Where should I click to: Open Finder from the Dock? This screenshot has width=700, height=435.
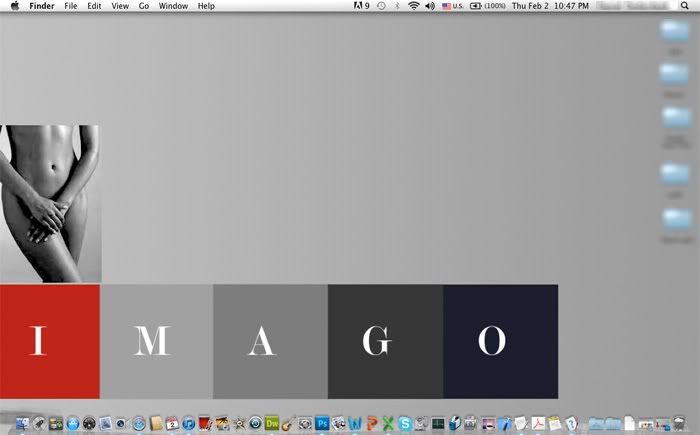point(22,423)
